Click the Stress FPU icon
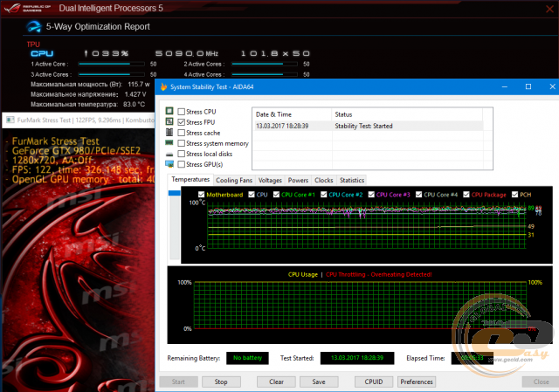Image resolution: width=559 pixels, height=392 pixels. [x=169, y=121]
